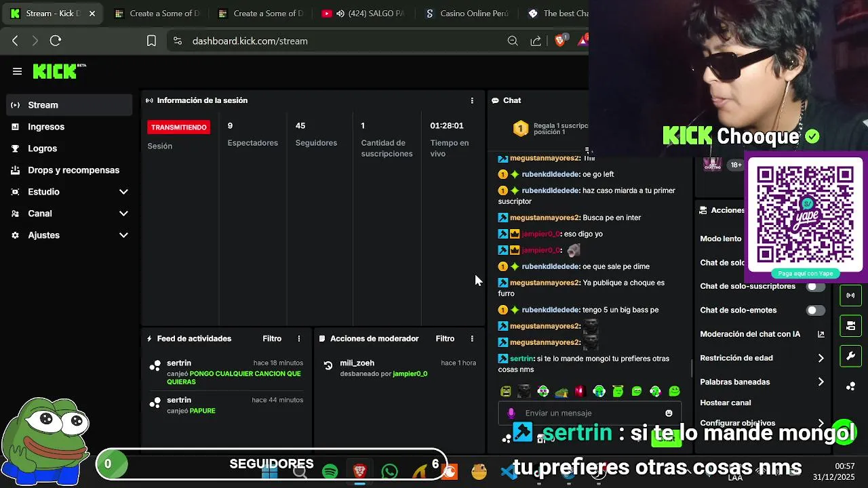
Task: Click mili_zoeh in moderator actions
Action: (357, 363)
